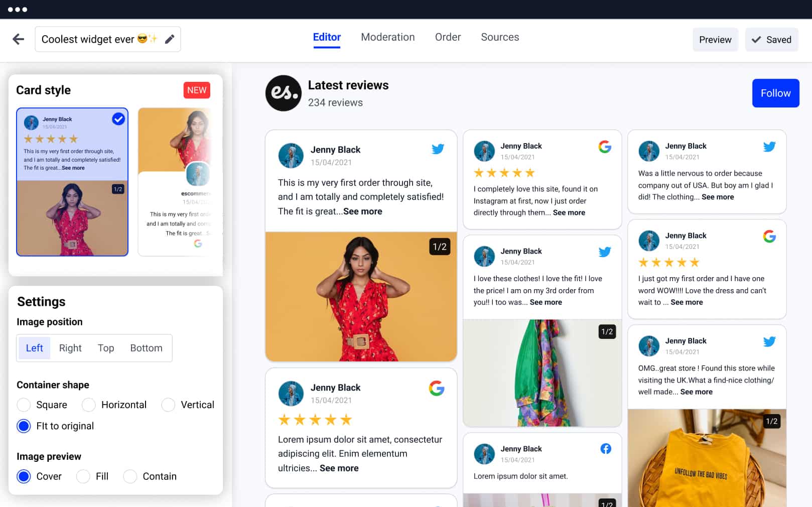Open See more on 'consectetur adipiscing' review

tap(339, 468)
